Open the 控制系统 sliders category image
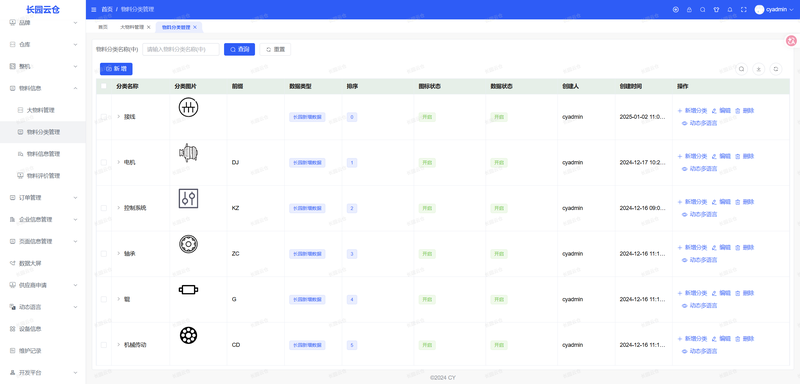Screen dimensions: 800x384 pyautogui.click(x=188, y=198)
